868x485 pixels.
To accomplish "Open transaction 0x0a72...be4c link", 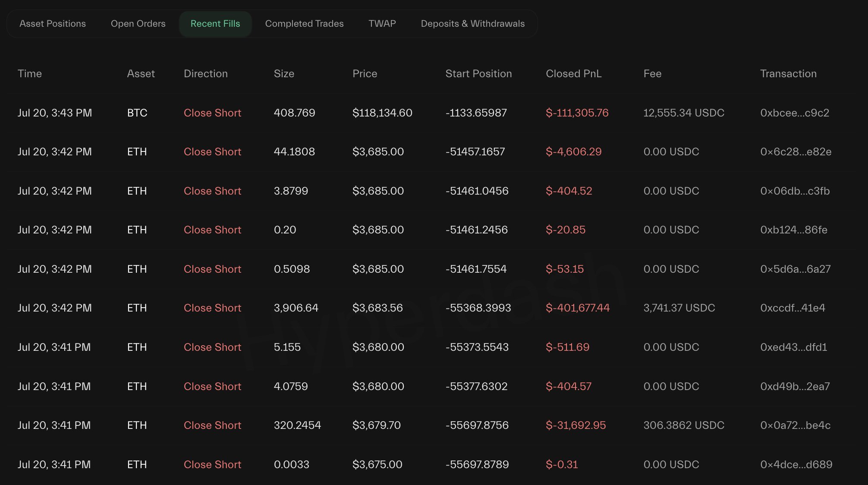I will (x=796, y=425).
